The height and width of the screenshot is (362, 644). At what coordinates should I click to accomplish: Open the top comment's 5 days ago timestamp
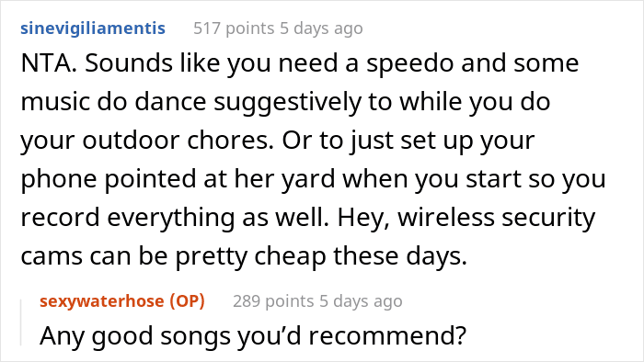[x=322, y=28]
